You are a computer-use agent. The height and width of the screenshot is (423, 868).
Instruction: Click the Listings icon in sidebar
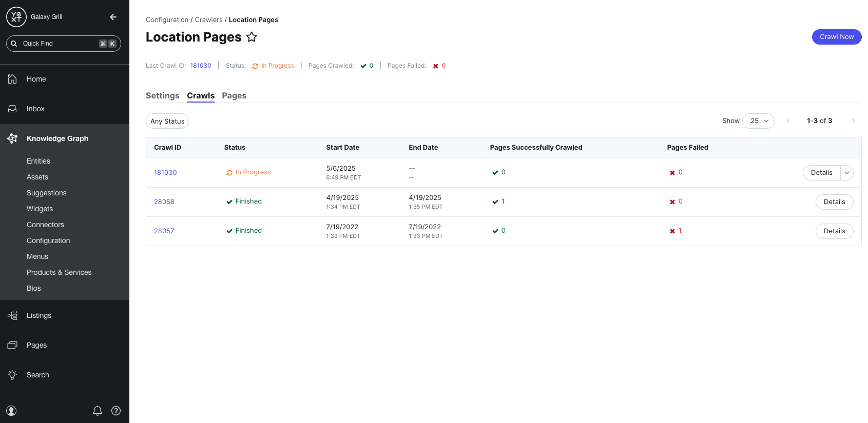click(x=12, y=315)
